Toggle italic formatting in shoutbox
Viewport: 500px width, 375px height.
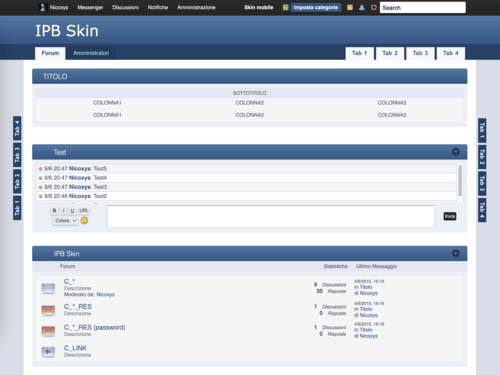[63, 210]
